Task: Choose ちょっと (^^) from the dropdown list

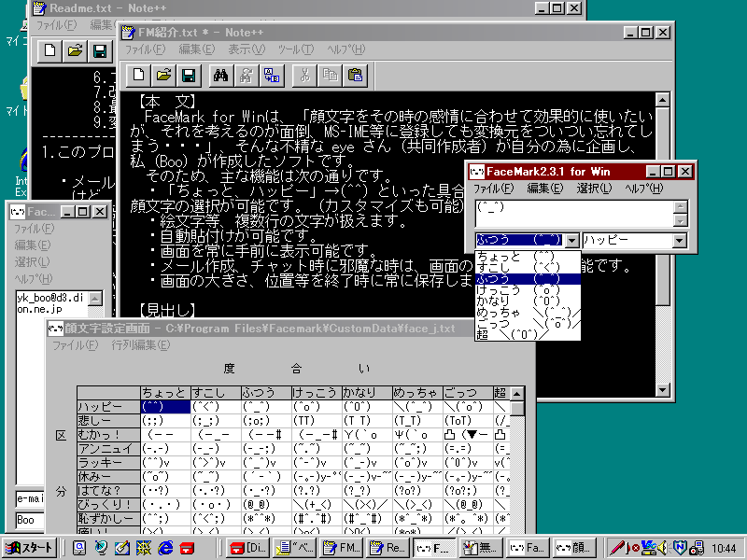Action: pyautogui.click(x=528, y=257)
